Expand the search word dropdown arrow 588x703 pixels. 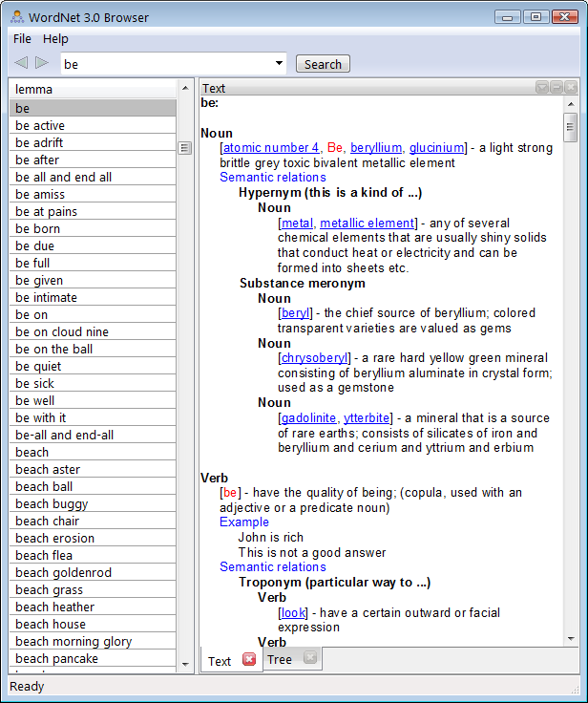click(280, 64)
